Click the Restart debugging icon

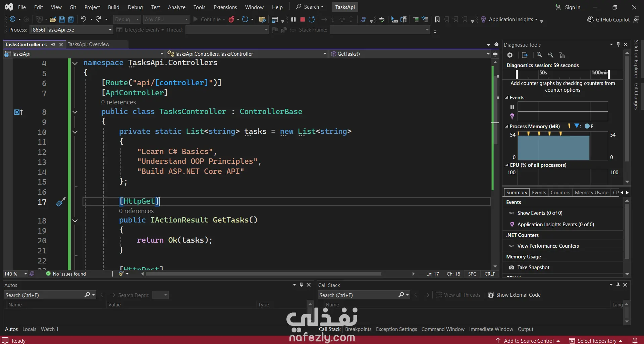pyautogui.click(x=312, y=19)
